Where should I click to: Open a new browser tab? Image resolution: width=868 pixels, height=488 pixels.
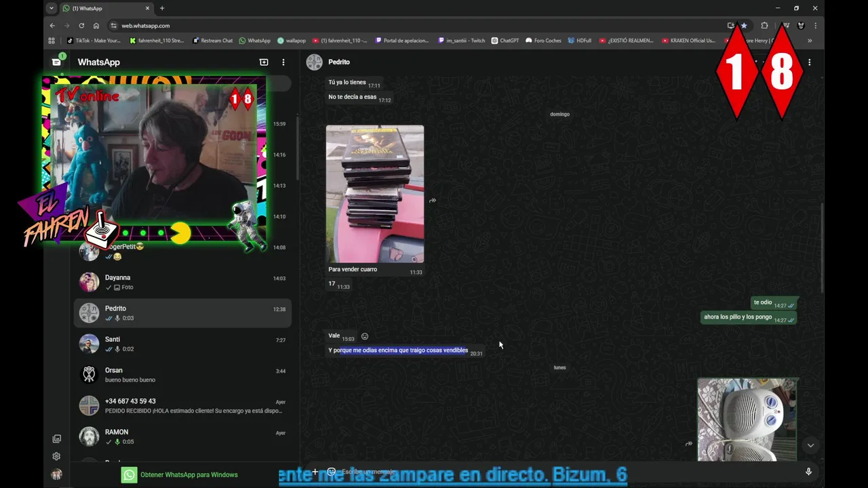[161, 8]
